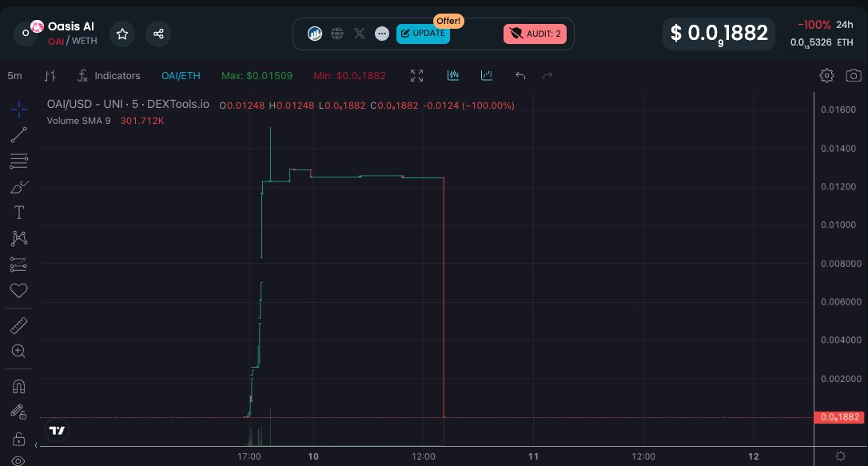Add Oasis AI to favorites star

coord(122,34)
